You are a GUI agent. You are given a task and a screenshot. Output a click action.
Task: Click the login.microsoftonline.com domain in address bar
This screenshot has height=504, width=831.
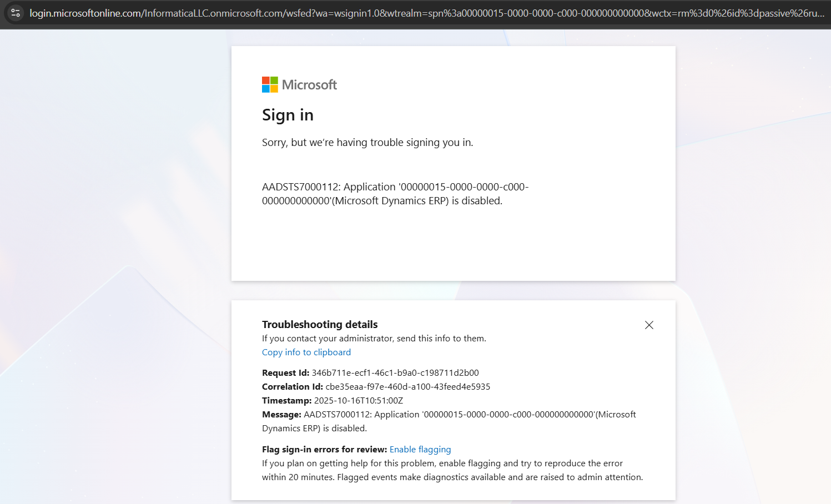85,12
